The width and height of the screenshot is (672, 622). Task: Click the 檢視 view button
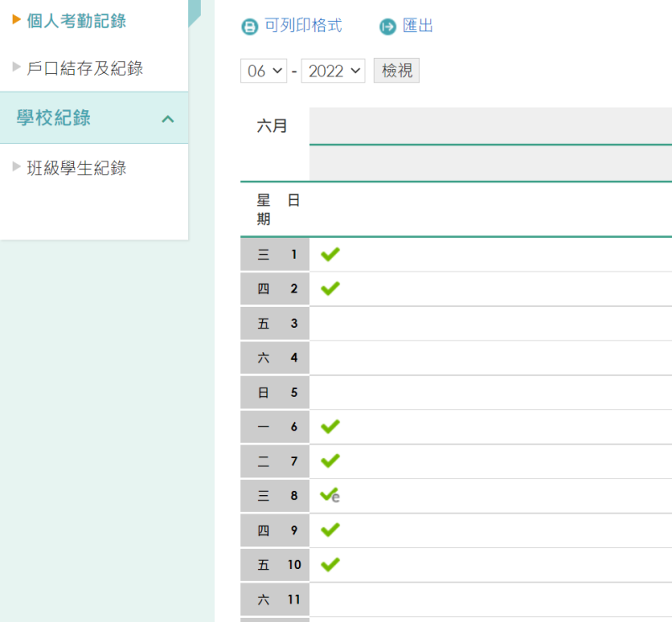pyautogui.click(x=396, y=71)
